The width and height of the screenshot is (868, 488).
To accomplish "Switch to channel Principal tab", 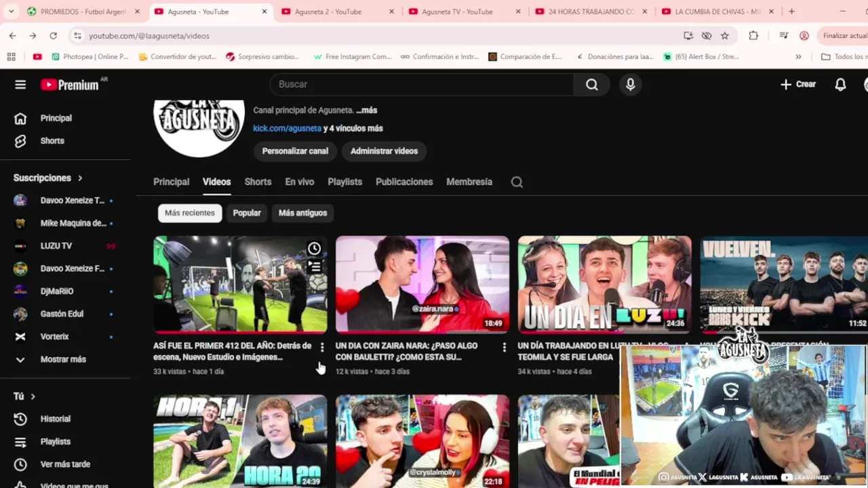I will tap(171, 182).
